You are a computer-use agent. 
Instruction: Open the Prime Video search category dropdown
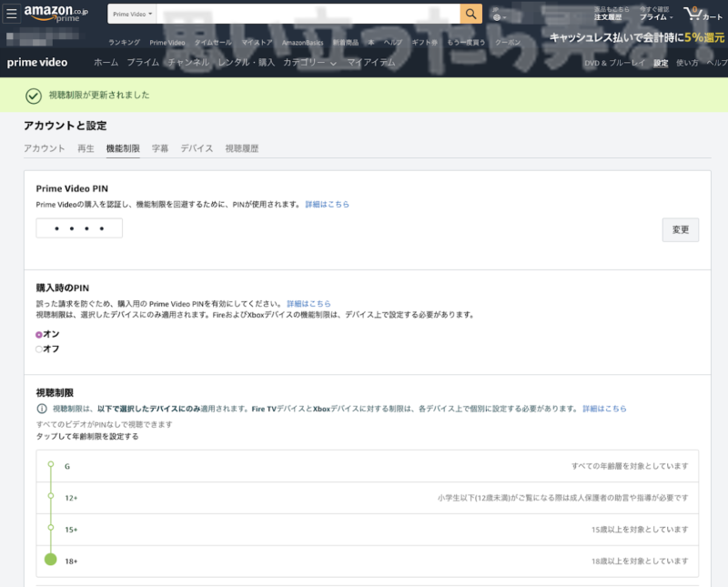tap(132, 14)
